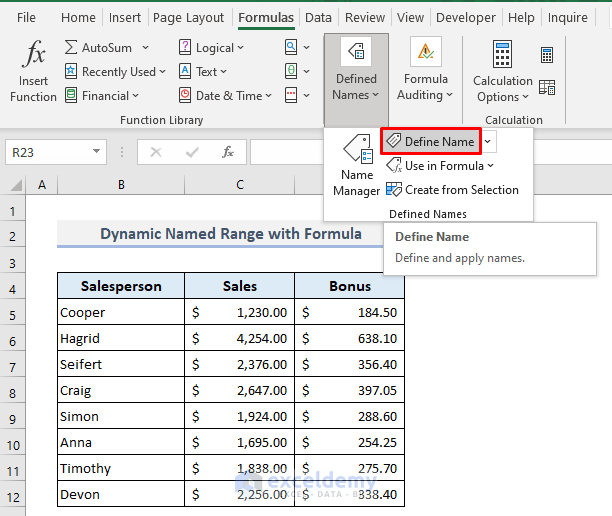Select the cell containing Seifert
Image resolution: width=612 pixels, height=516 pixels.
121,364
